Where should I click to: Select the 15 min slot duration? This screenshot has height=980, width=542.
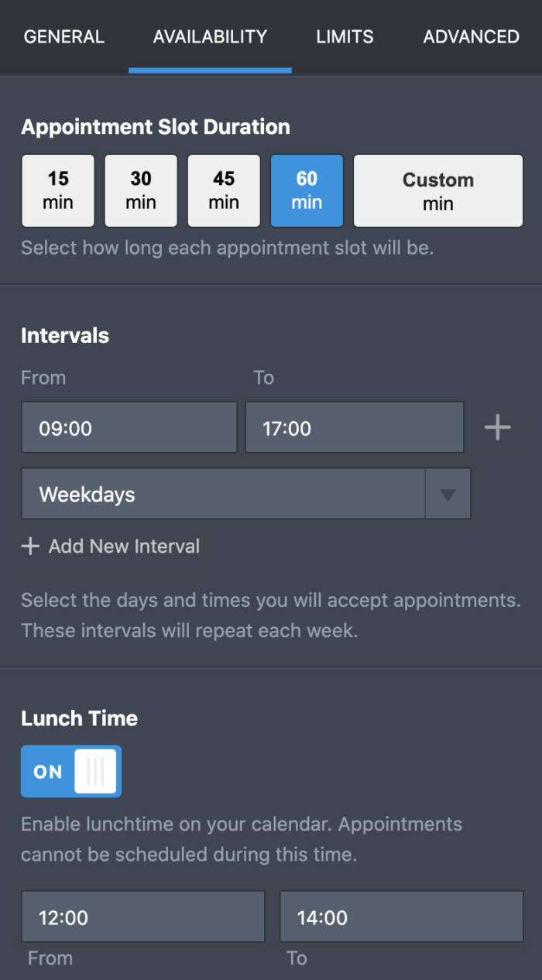pyautogui.click(x=58, y=190)
